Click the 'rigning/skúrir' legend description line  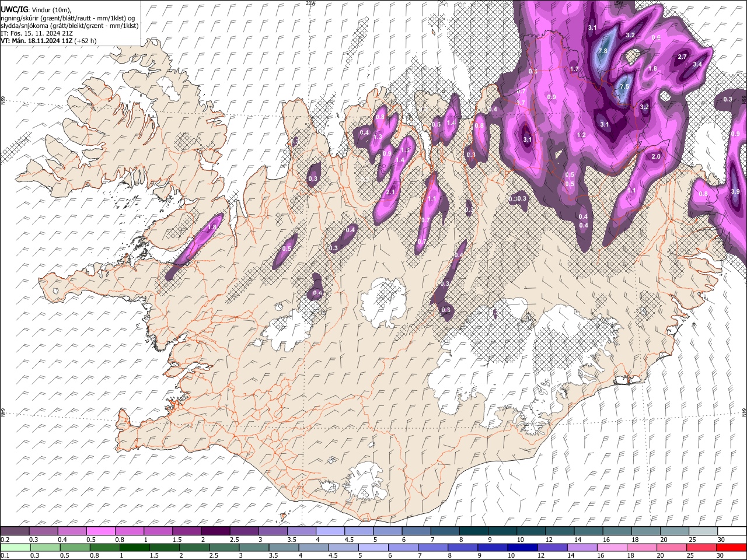tap(68, 18)
